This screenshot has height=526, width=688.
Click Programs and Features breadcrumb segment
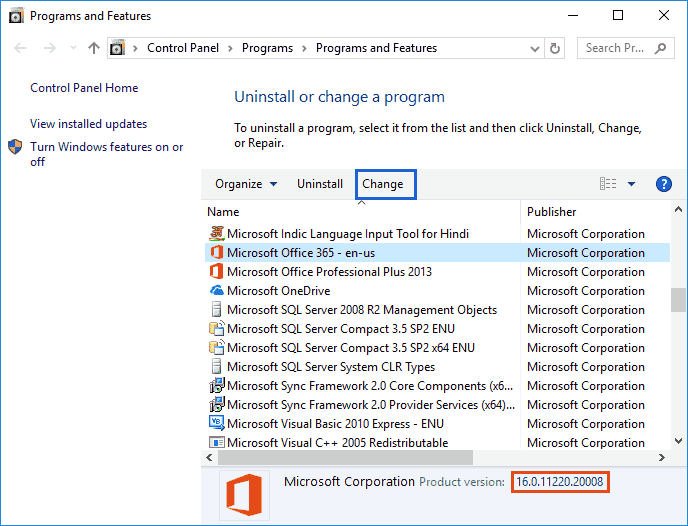coord(376,48)
